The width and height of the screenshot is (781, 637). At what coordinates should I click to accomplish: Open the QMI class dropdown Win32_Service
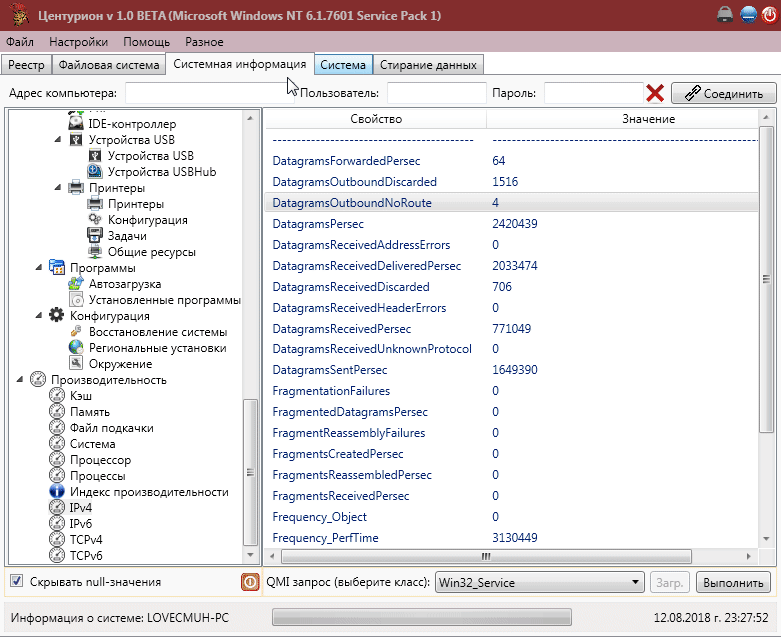pyautogui.click(x=540, y=582)
